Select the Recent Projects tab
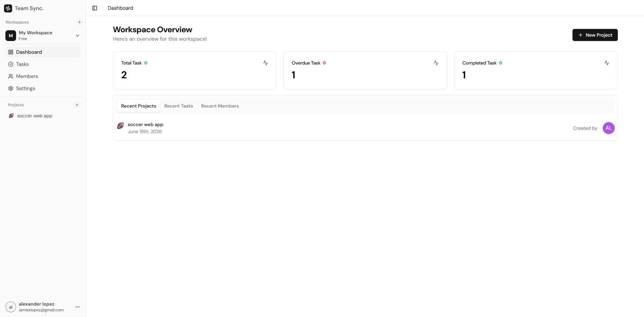The width and height of the screenshot is (644, 317). pos(139,106)
